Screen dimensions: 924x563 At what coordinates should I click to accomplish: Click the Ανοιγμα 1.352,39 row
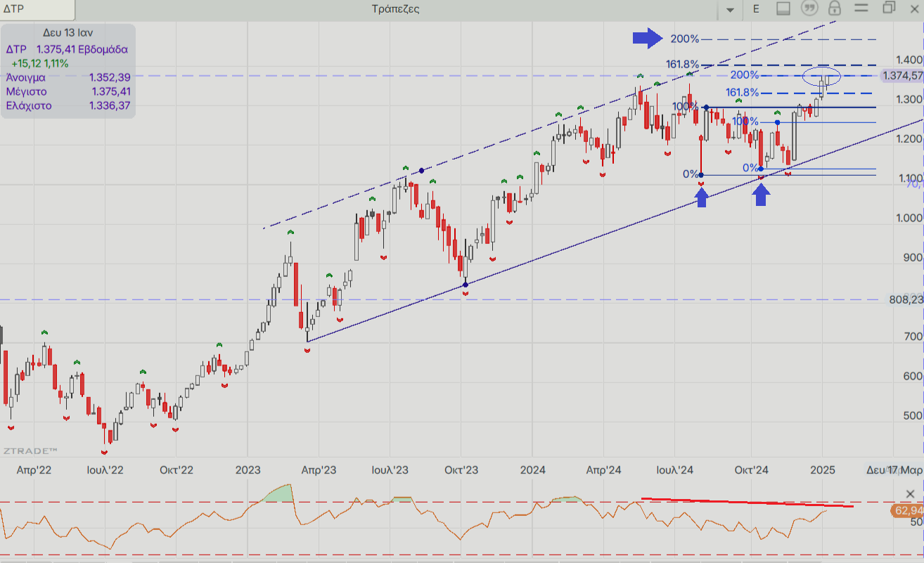pos(68,77)
